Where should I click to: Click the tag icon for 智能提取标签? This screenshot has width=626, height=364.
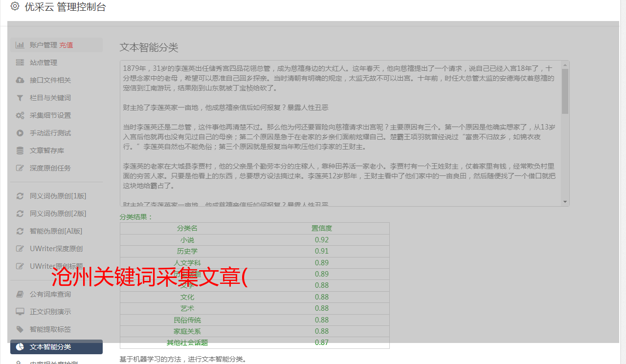(x=20, y=329)
